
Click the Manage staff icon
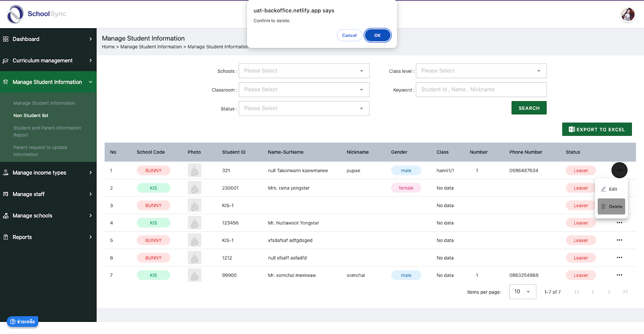[x=6, y=194]
